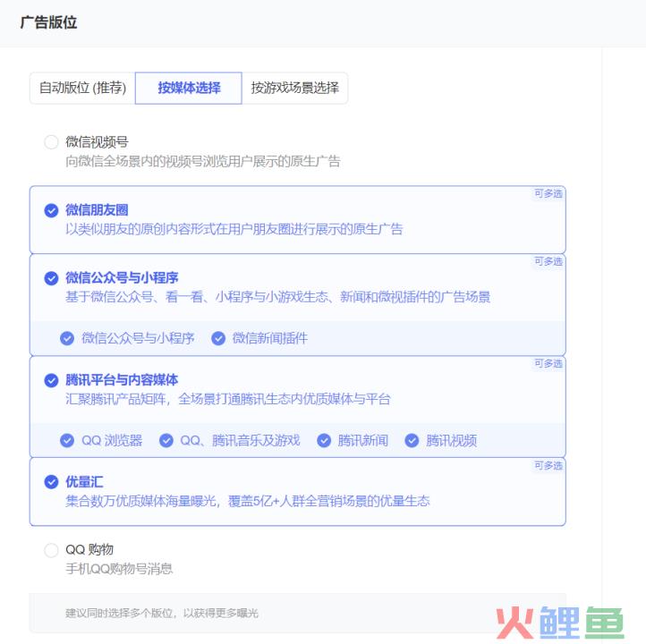Screen dimensions: 646x644
Task: Uncheck the 优量汇 placement
Action: [x=51, y=482]
